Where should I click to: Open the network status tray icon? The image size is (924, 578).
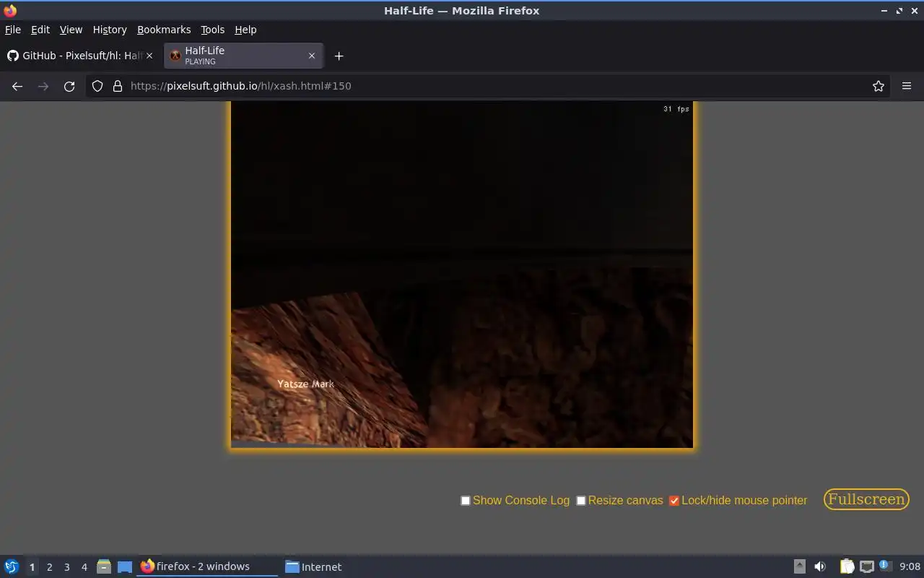866,566
